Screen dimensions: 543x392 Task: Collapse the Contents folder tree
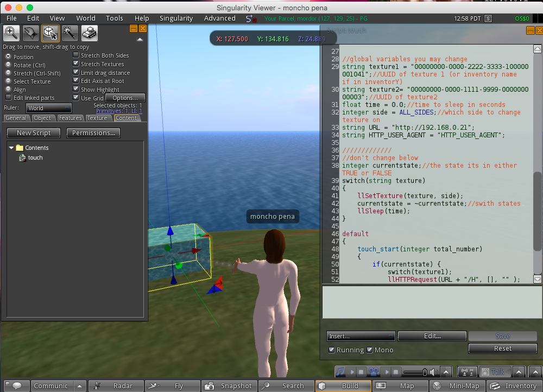tap(11, 148)
